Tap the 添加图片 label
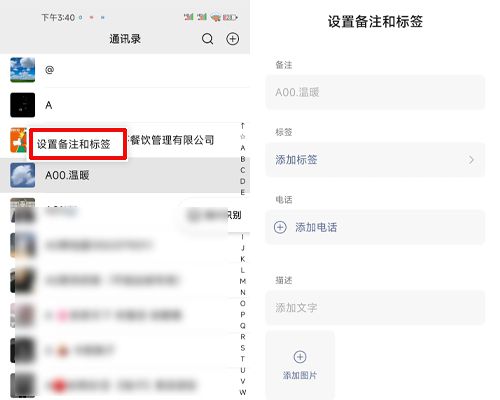 pyautogui.click(x=300, y=375)
